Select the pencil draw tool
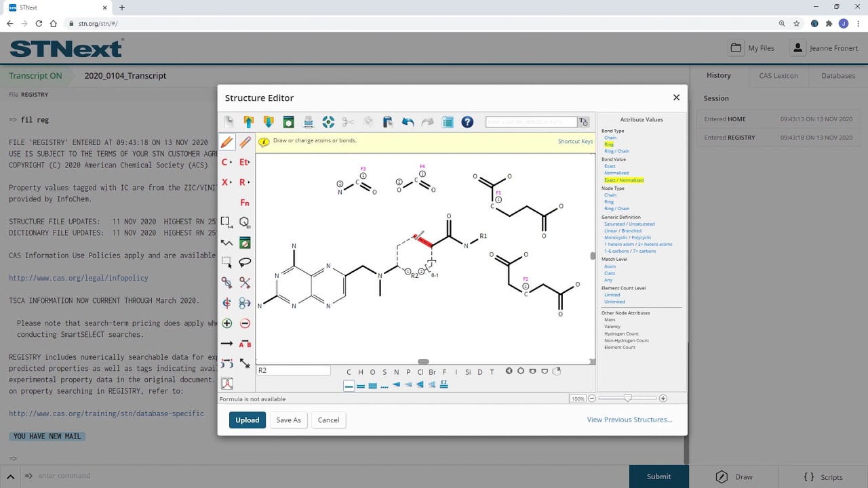Screen dimensions: 868x488 227,142
